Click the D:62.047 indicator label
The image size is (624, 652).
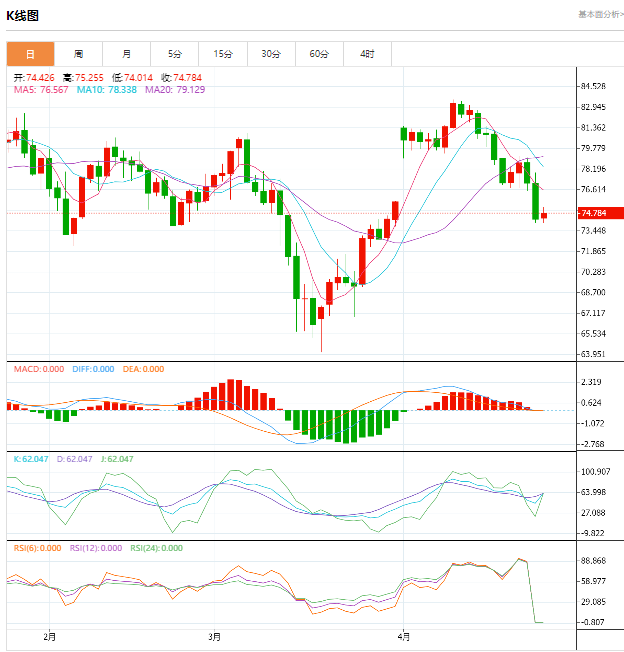tap(74, 459)
